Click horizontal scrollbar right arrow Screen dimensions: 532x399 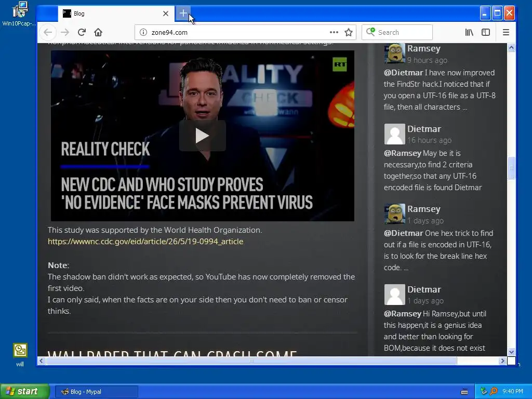(x=502, y=361)
